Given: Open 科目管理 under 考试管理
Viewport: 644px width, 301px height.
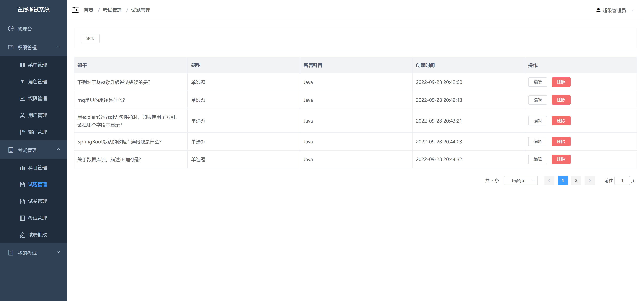Looking at the screenshot, I should tap(38, 168).
